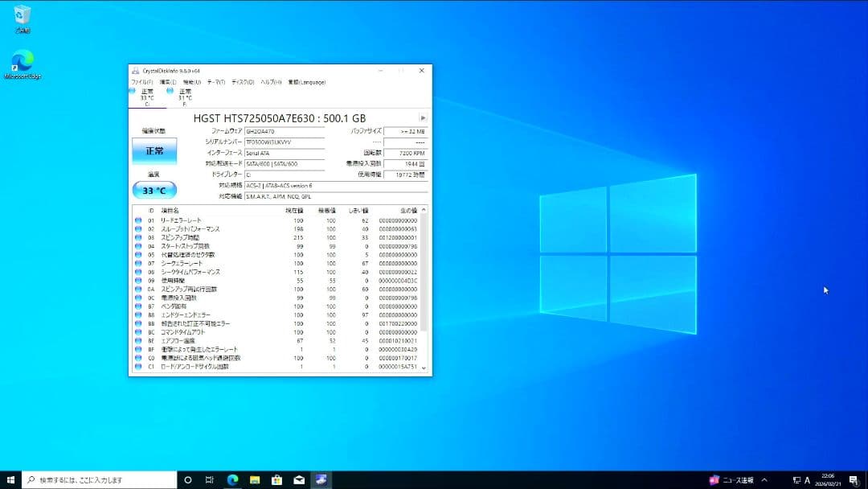Image resolution: width=868 pixels, height=489 pixels.
Task: Click the SMART list scroll up arrow
Action: [x=424, y=210]
